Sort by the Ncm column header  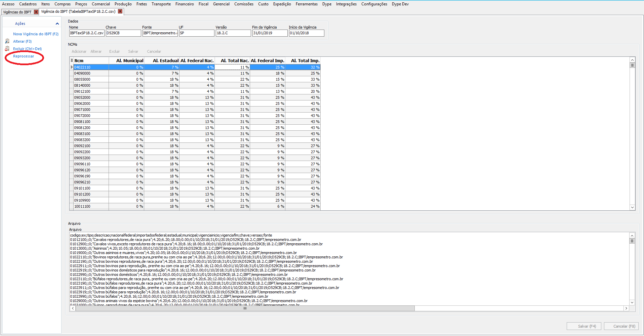[x=91, y=60]
